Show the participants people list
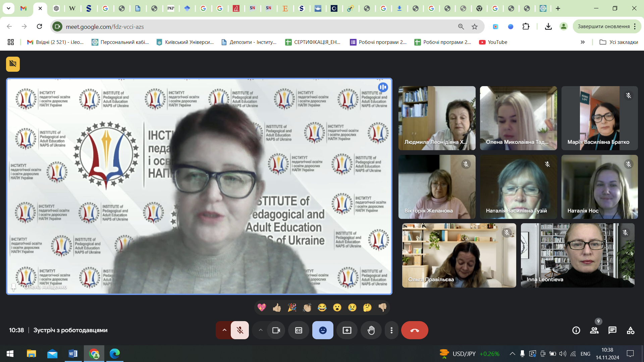644x362 pixels. coord(594,330)
